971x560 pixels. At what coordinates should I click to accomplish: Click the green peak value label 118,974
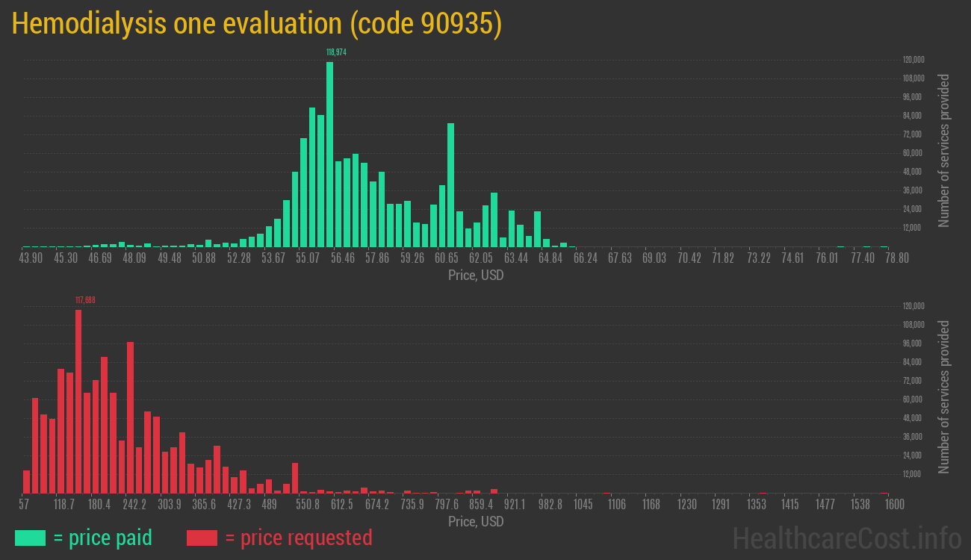pyautogui.click(x=336, y=52)
